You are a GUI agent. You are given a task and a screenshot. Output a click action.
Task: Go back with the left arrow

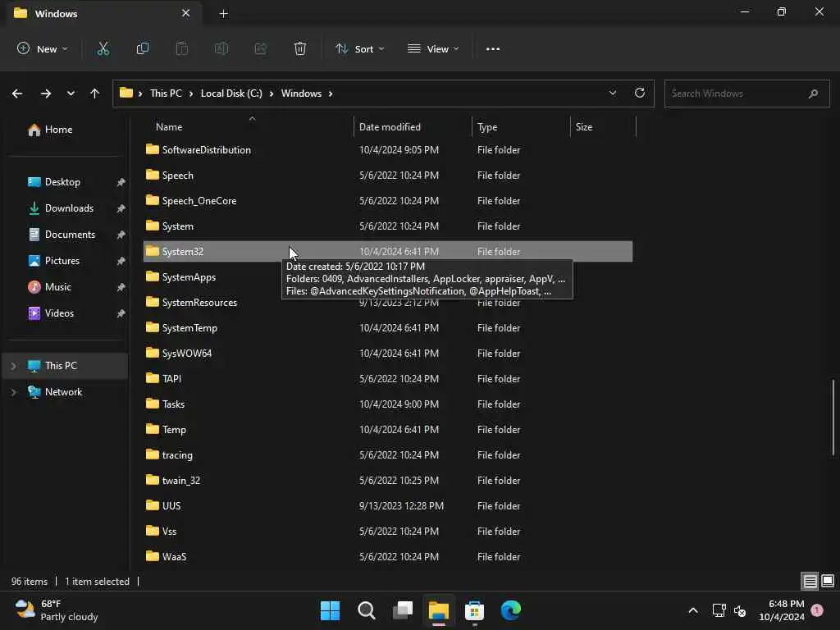coord(17,94)
